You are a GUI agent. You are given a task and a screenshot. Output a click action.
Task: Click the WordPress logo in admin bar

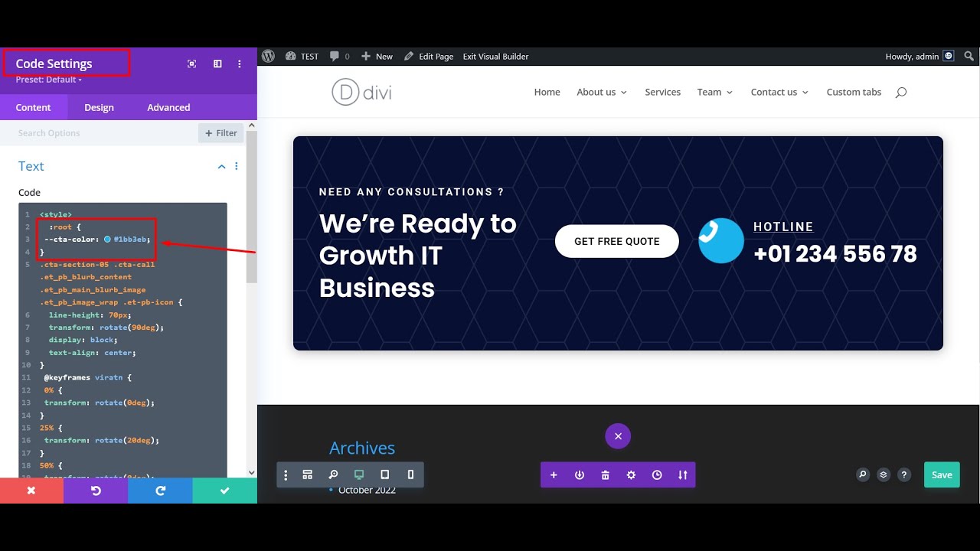[268, 56]
